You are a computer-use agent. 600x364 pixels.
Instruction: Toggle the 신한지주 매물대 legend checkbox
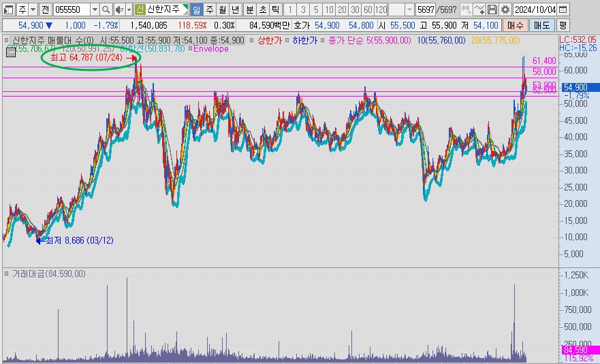[7, 40]
